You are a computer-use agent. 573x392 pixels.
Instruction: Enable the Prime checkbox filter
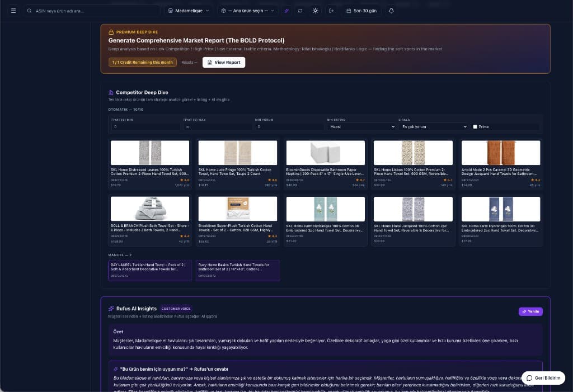[475, 127]
